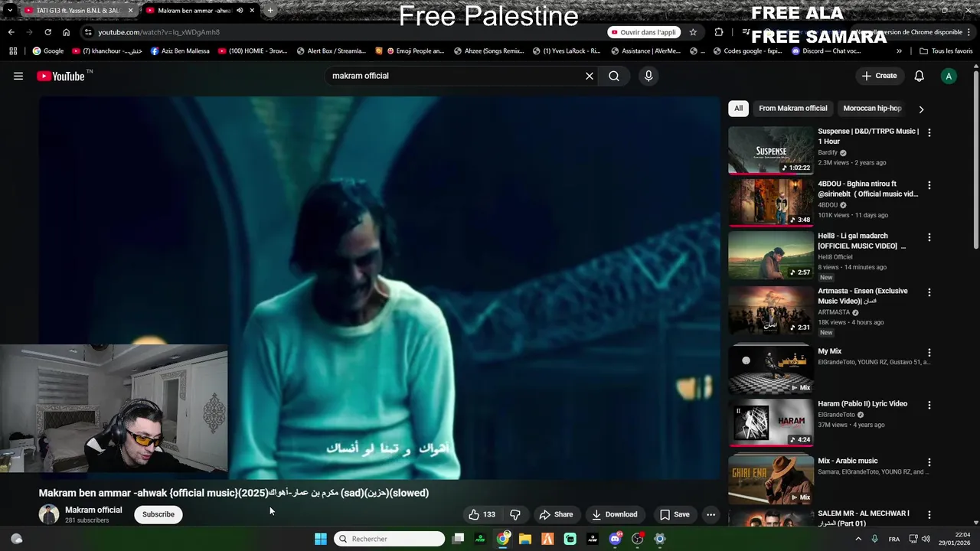Show the next filter chips arrow

921,109
